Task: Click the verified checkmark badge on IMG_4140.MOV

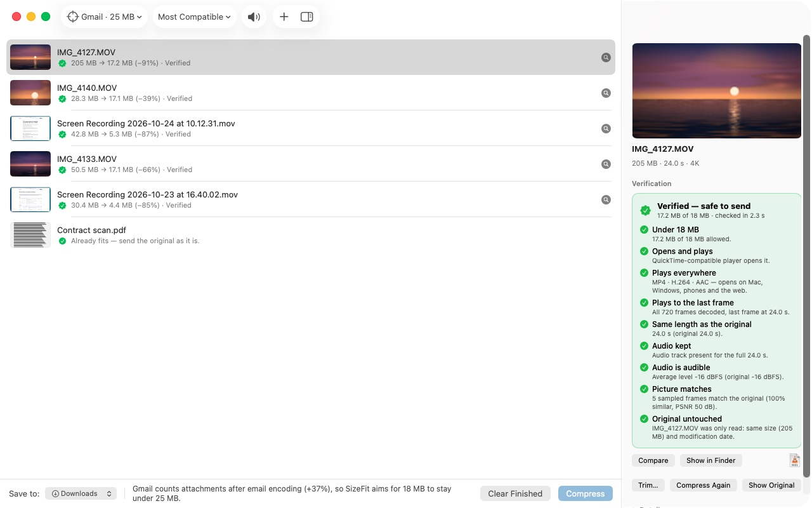Action: [x=62, y=99]
